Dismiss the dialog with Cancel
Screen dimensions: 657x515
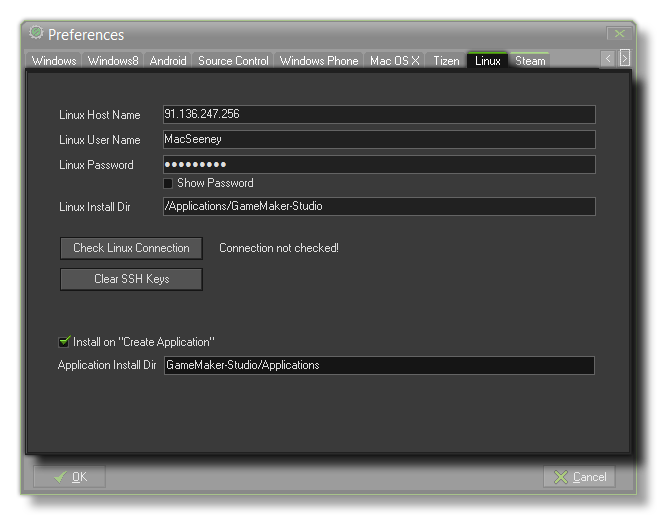pyautogui.click(x=579, y=477)
